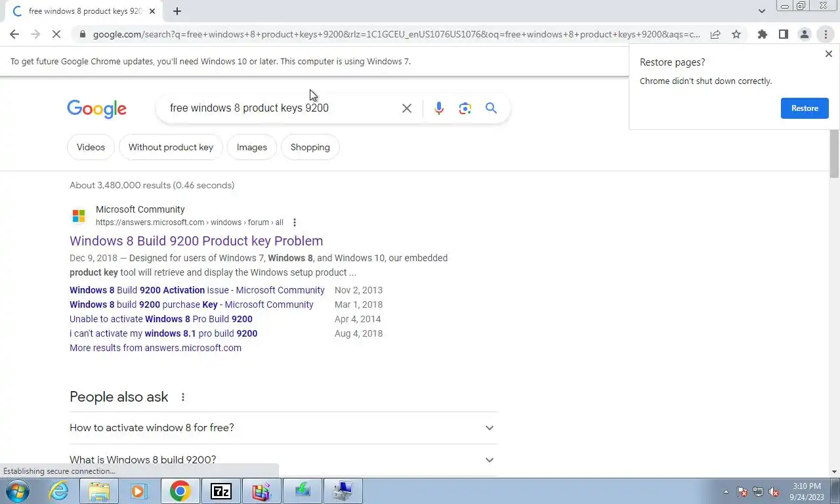The height and width of the screenshot is (504, 840).
Task: Go to Google home via logo
Action: click(96, 109)
